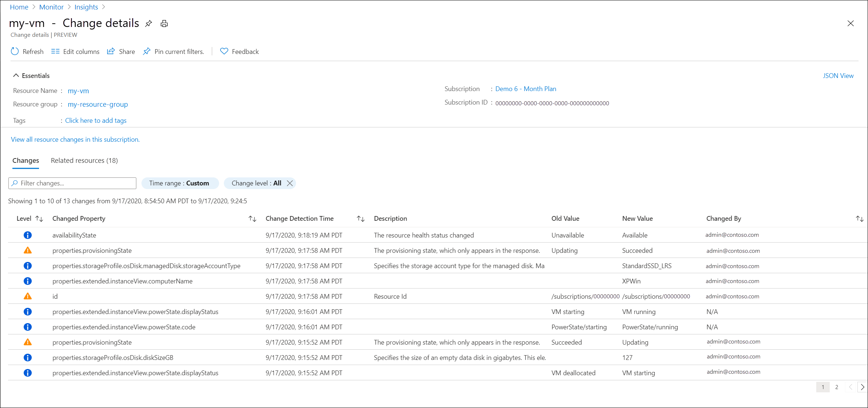Open the Time range filter

pyautogui.click(x=179, y=183)
